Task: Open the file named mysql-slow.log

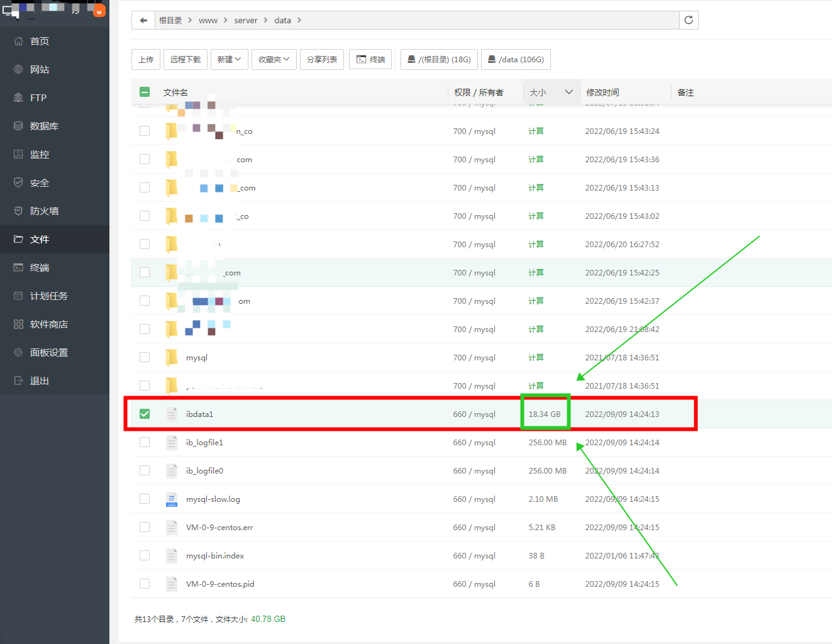Action: [x=213, y=499]
